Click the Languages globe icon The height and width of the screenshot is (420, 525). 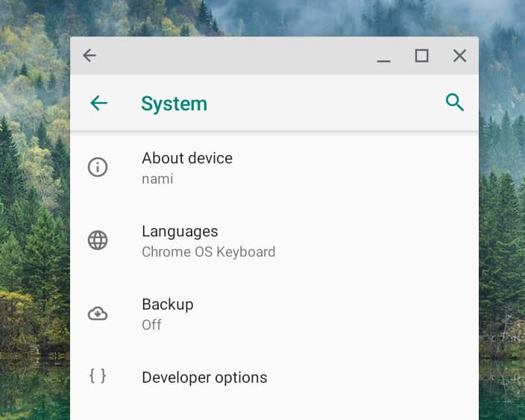[x=98, y=240]
